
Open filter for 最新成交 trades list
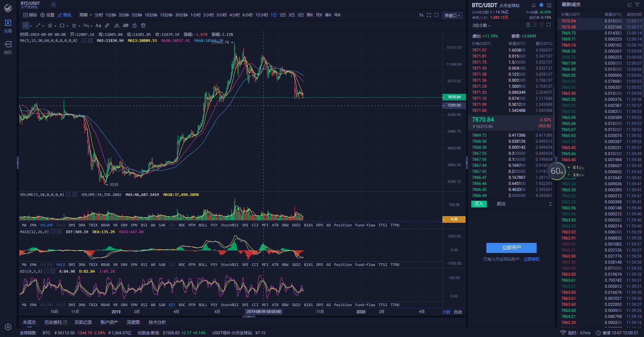[637, 5]
